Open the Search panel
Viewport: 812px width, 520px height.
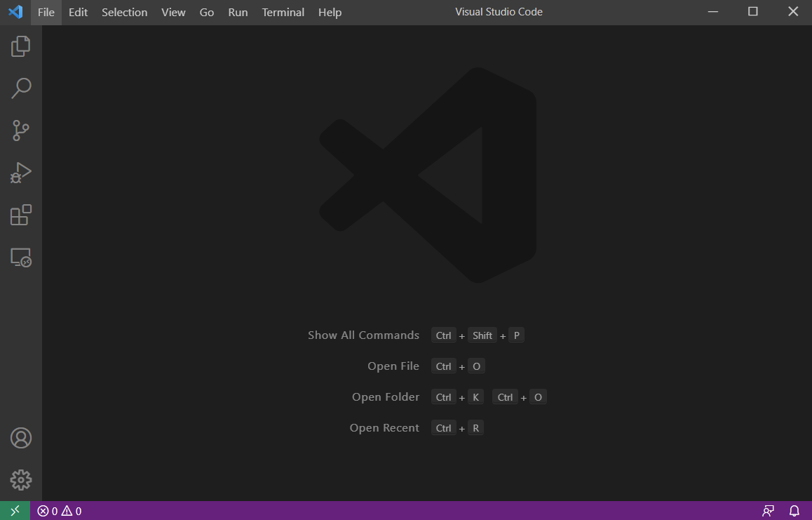20,88
